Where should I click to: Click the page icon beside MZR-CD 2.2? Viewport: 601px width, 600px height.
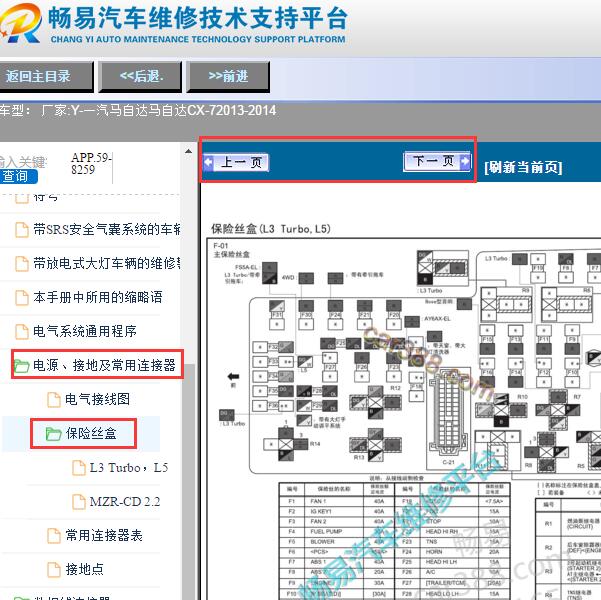[x=79, y=501]
